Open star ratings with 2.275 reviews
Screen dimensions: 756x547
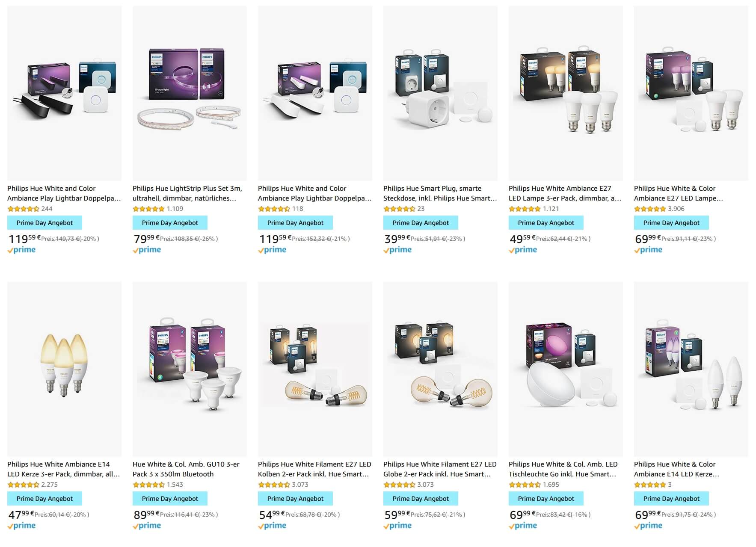click(23, 485)
